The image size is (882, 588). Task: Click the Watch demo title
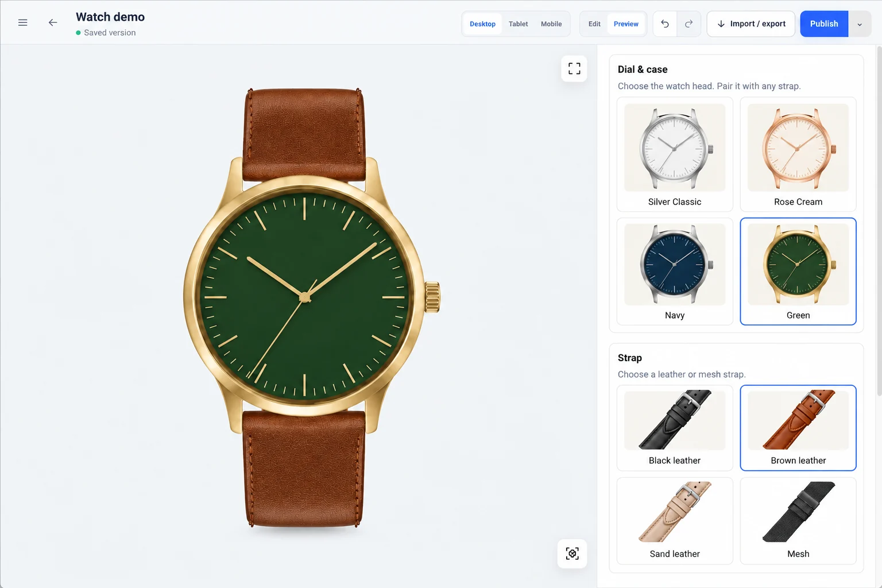click(110, 17)
